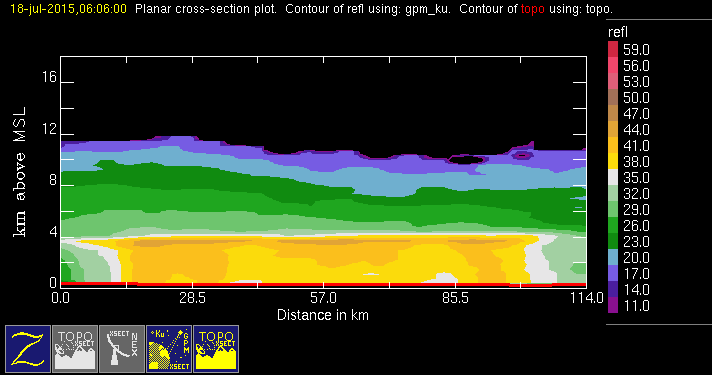The width and height of the screenshot is (712, 375).
Task: Click the 'refl' color bar heading
Action: tap(618, 32)
